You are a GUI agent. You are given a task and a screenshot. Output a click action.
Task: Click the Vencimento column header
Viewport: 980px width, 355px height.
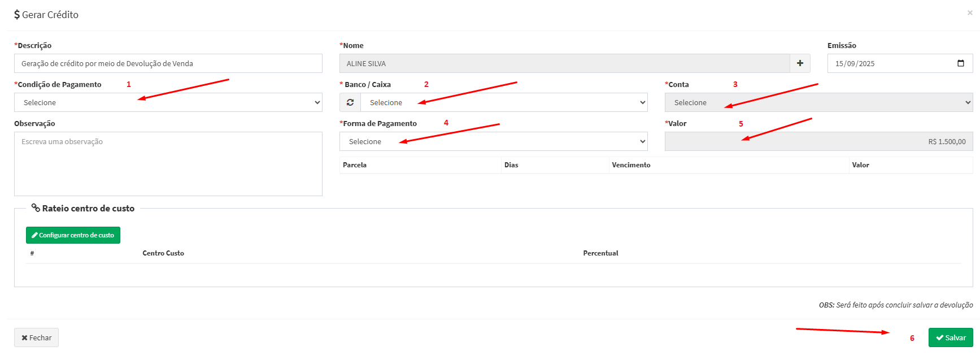(x=631, y=165)
